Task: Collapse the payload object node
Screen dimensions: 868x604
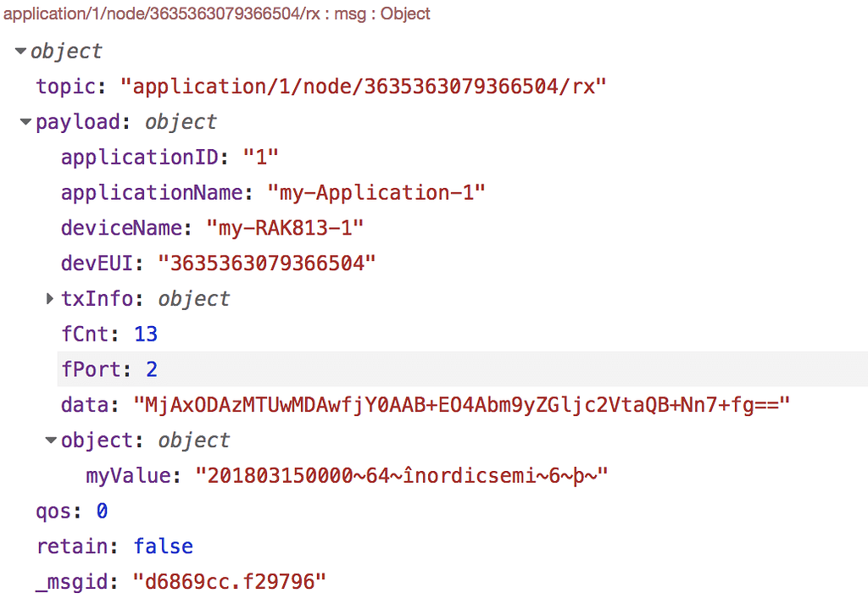Action: [x=25, y=121]
